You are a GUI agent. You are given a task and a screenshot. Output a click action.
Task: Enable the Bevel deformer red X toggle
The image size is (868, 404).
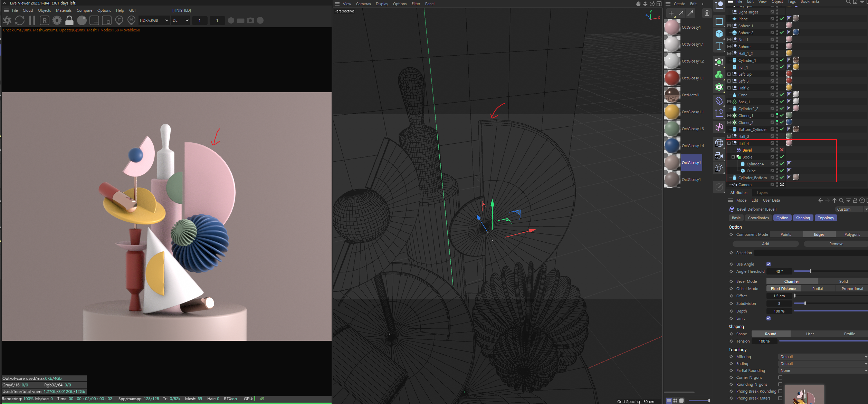click(x=782, y=150)
